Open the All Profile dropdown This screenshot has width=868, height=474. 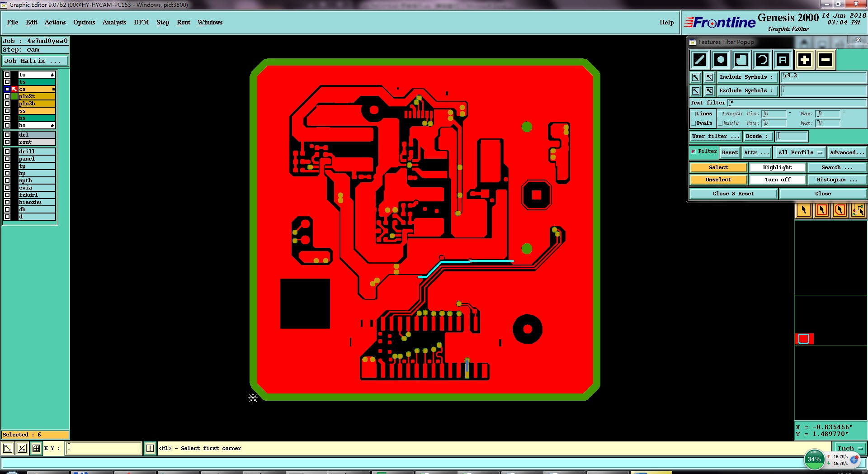pyautogui.click(x=800, y=152)
